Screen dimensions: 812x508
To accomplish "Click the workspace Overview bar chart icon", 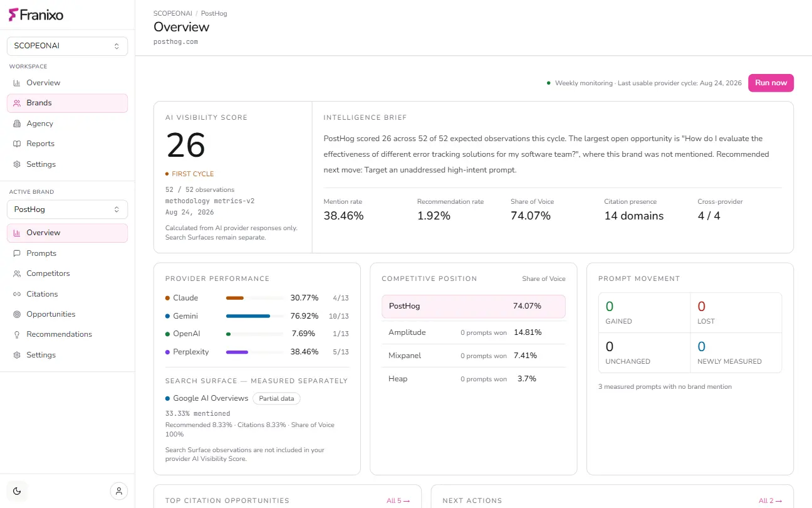I will [17, 83].
